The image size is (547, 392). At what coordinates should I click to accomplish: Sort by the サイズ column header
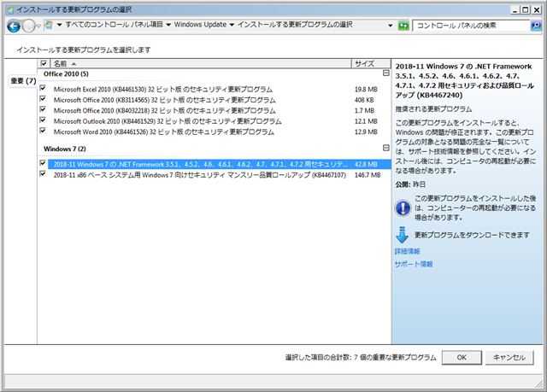(371, 64)
